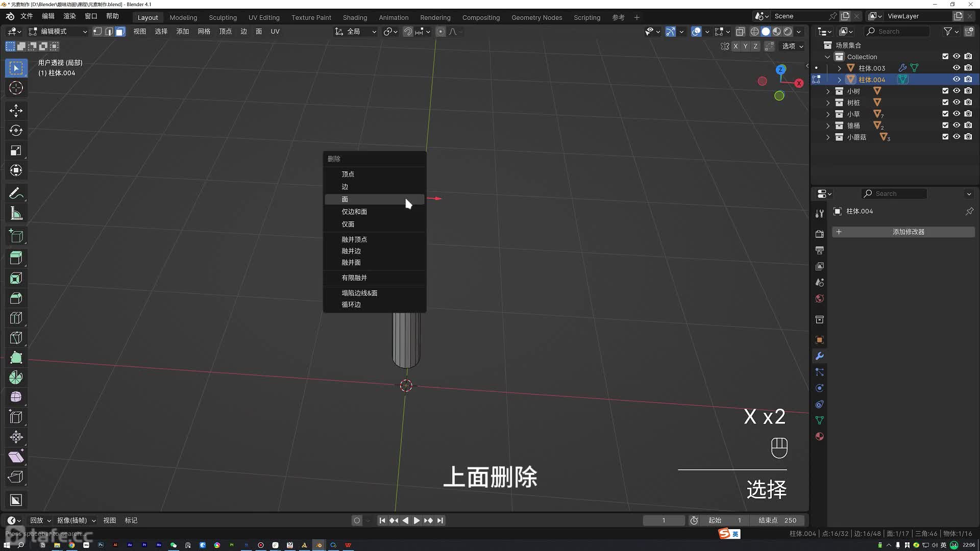Choose 仅边和面 in delete menu

375,212
